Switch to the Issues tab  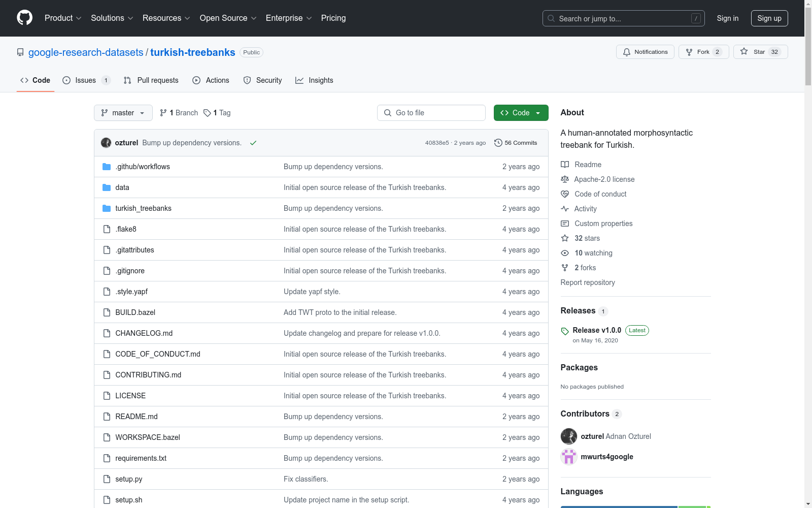(x=86, y=80)
